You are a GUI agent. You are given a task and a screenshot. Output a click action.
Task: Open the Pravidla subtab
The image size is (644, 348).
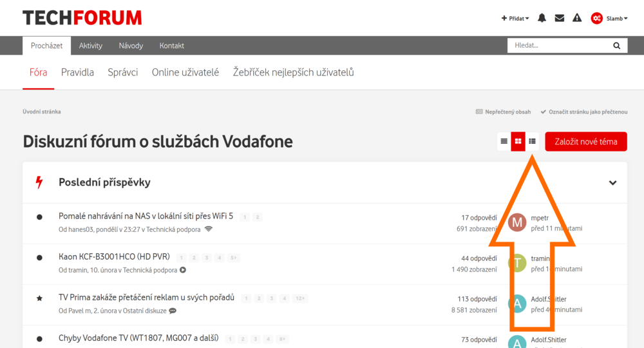pyautogui.click(x=77, y=72)
